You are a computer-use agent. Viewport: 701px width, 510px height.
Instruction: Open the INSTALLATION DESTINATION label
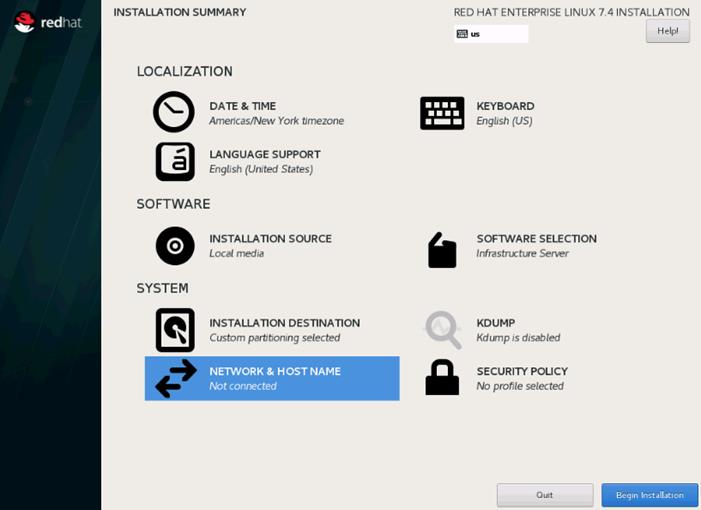284,323
